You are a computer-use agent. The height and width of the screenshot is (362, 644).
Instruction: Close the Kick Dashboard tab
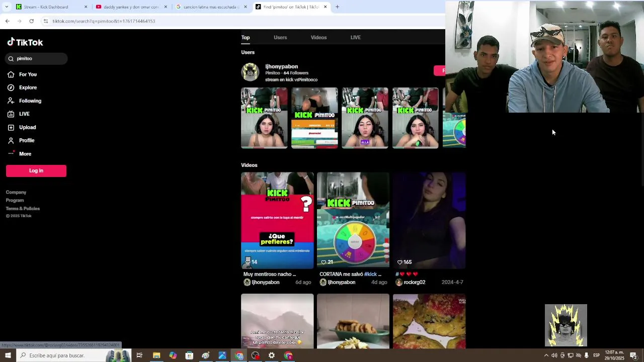(86, 7)
